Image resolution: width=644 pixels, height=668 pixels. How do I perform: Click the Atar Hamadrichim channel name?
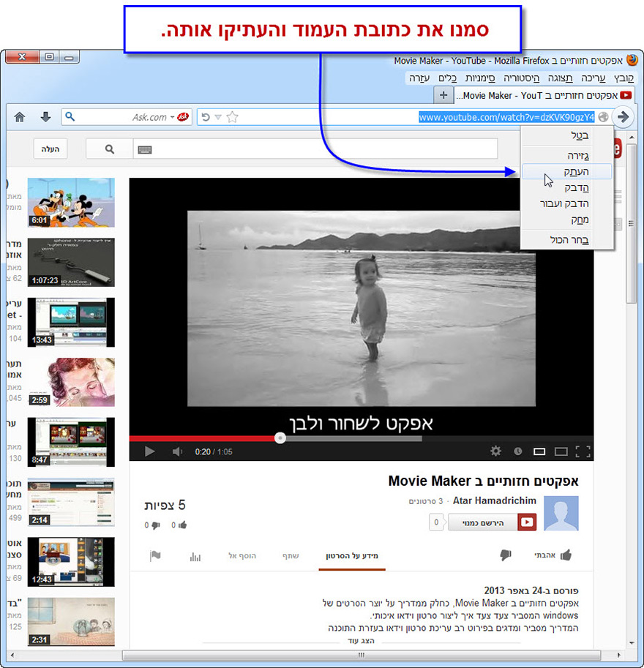[495, 500]
